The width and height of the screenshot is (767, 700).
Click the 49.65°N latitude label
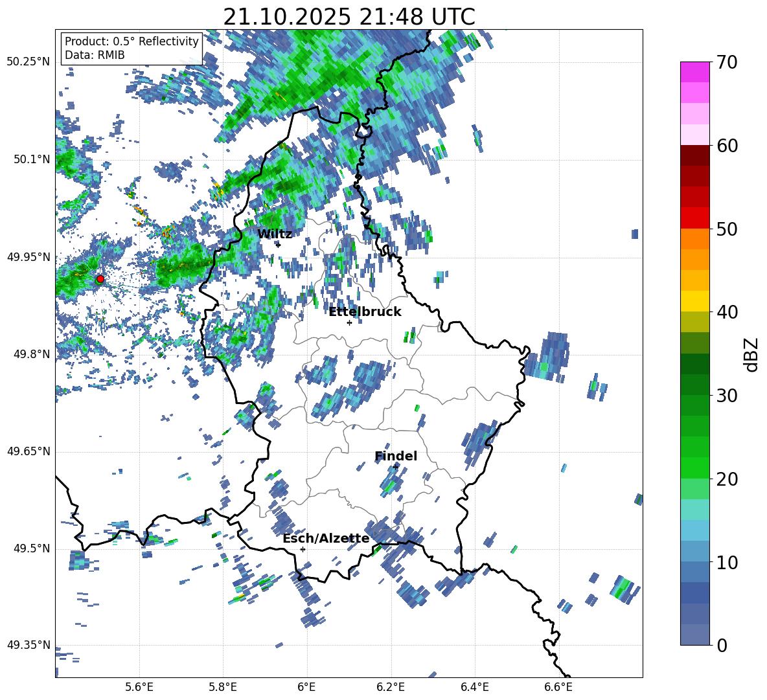tap(29, 451)
